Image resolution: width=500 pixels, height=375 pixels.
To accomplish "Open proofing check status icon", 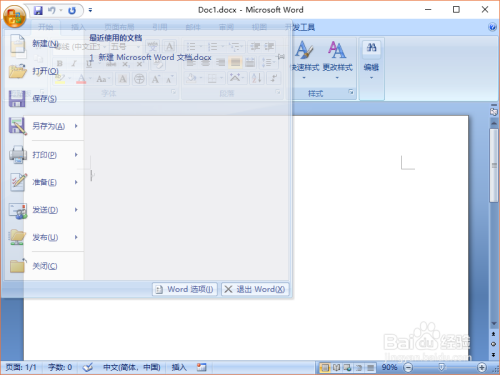I will click(88, 367).
